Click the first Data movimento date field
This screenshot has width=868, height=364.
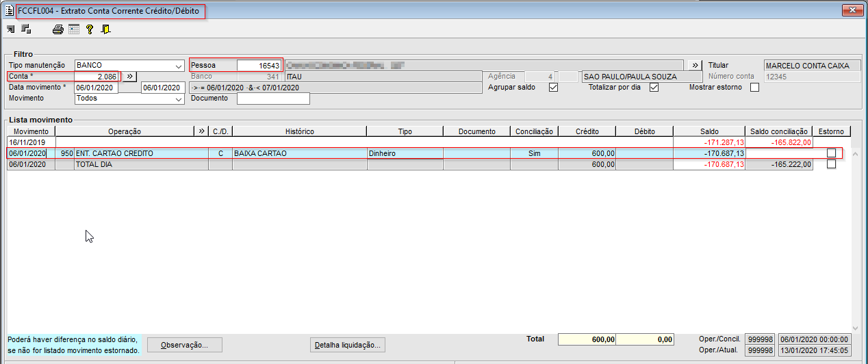tap(97, 88)
